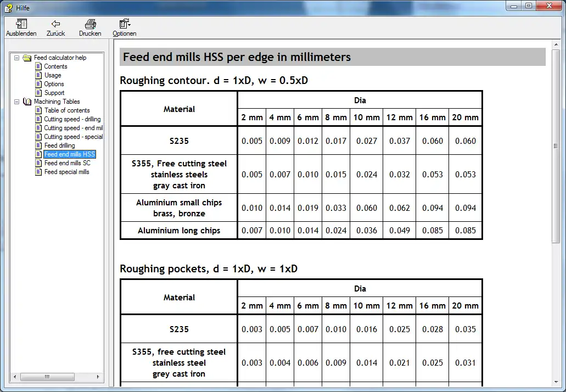Click the 0.062 value in aluminium row

pos(399,208)
